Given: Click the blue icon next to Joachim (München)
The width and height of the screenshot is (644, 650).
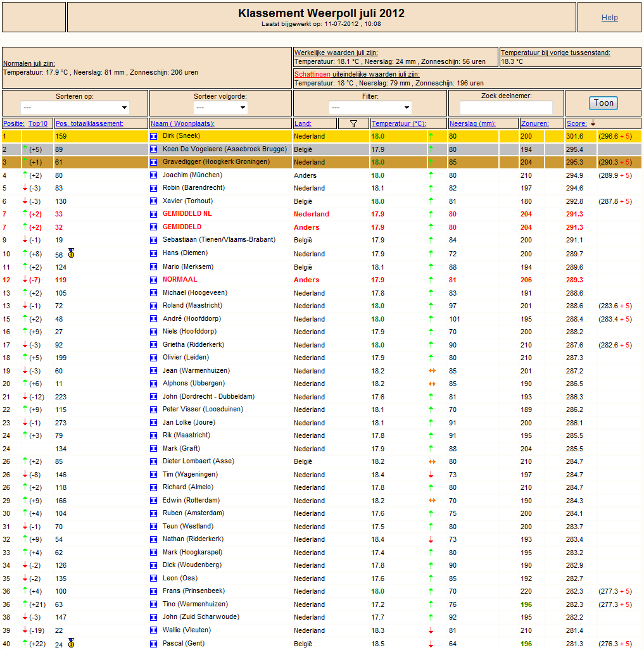Looking at the screenshot, I should 153,175.
